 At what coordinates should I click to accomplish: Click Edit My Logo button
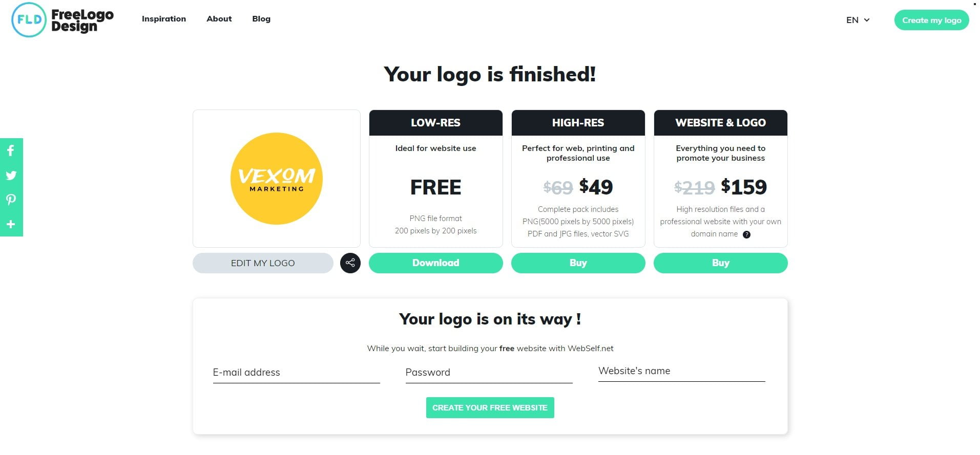click(x=263, y=263)
